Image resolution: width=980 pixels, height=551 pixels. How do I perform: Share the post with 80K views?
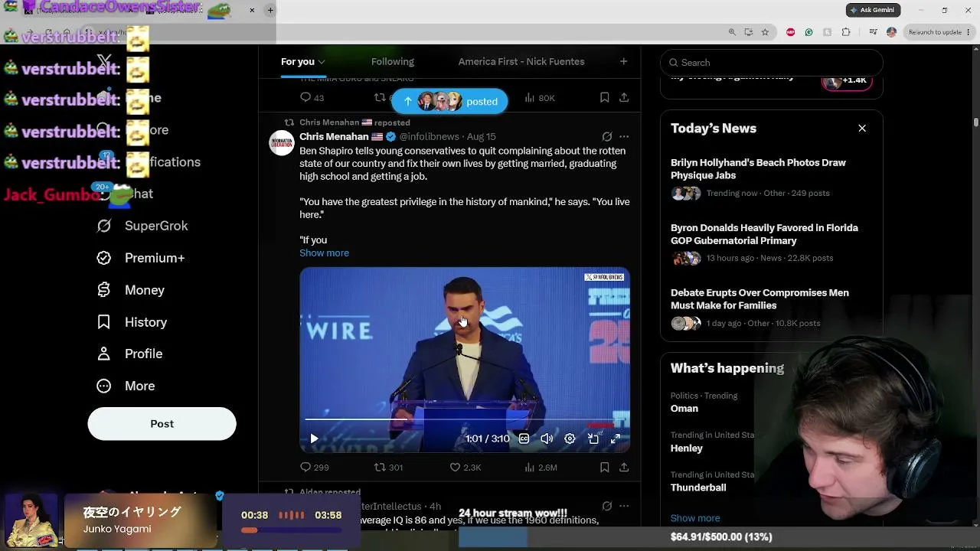(x=624, y=97)
